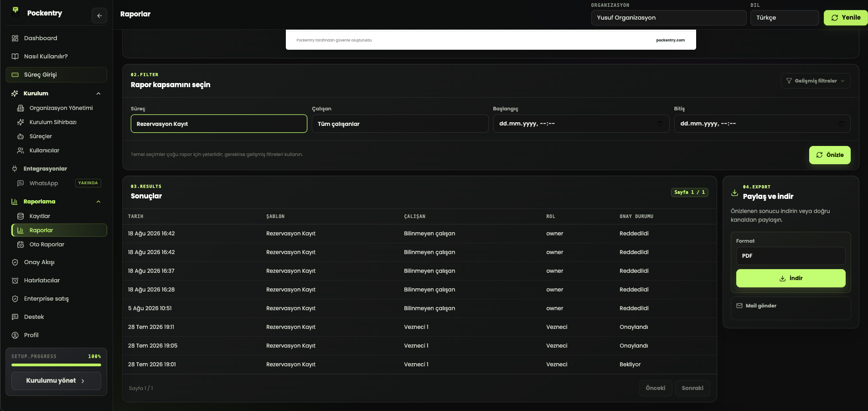
Task: Click the download icon beside Paylaş ve indir
Action: [734, 192]
